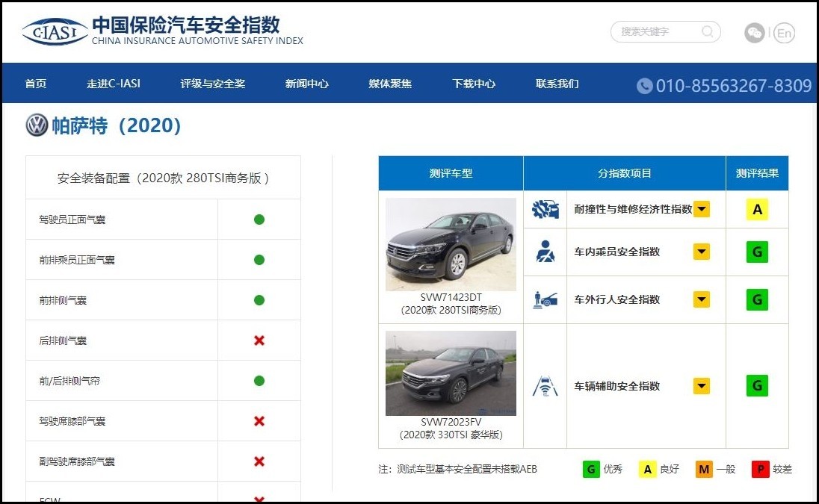Screen dimensions: 819x504
Task: Click the red X beside 后排侧气囊
Action: point(259,340)
